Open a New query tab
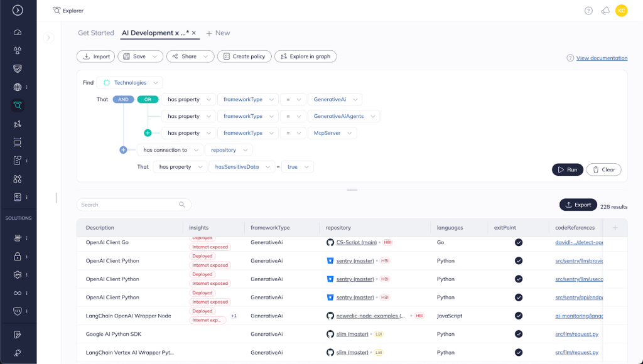643x364 pixels. (x=218, y=33)
